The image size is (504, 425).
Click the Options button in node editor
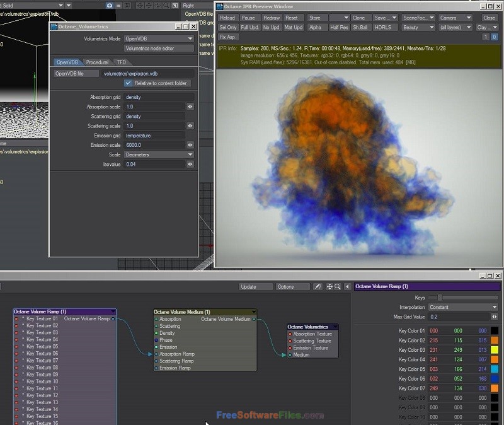point(292,287)
